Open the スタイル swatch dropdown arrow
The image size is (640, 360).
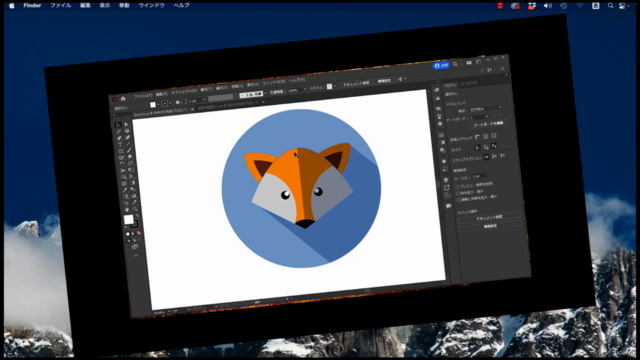[335, 86]
